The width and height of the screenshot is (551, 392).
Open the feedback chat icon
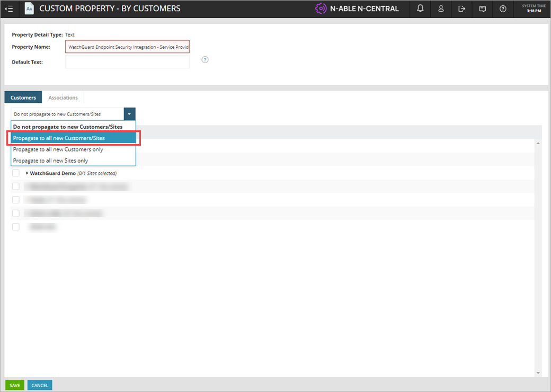tap(482, 8)
